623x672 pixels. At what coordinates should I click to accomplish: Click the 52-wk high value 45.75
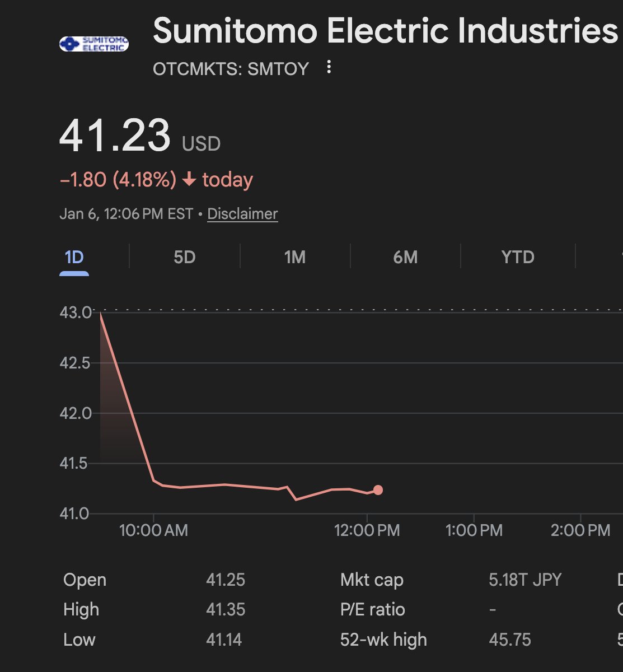(x=510, y=640)
